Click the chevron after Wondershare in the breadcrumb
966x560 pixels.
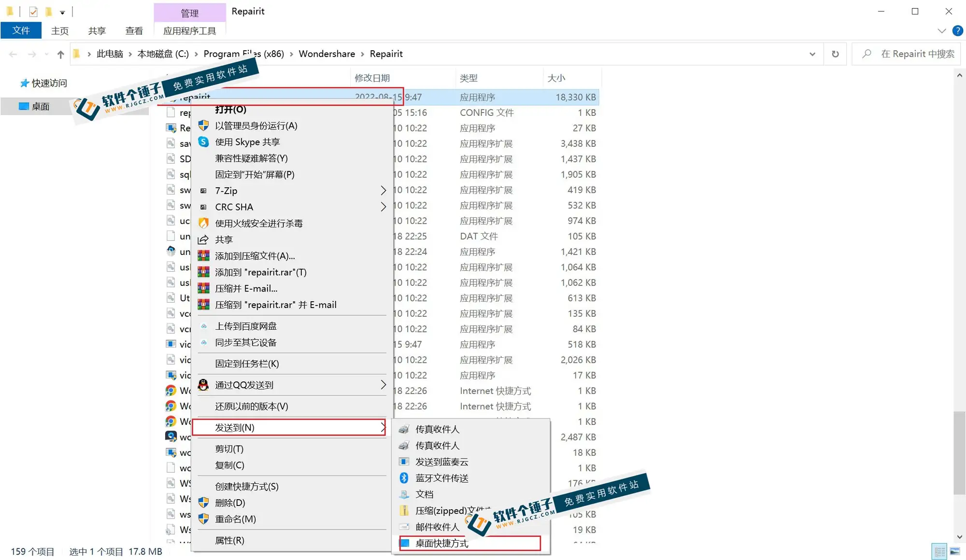pos(362,54)
